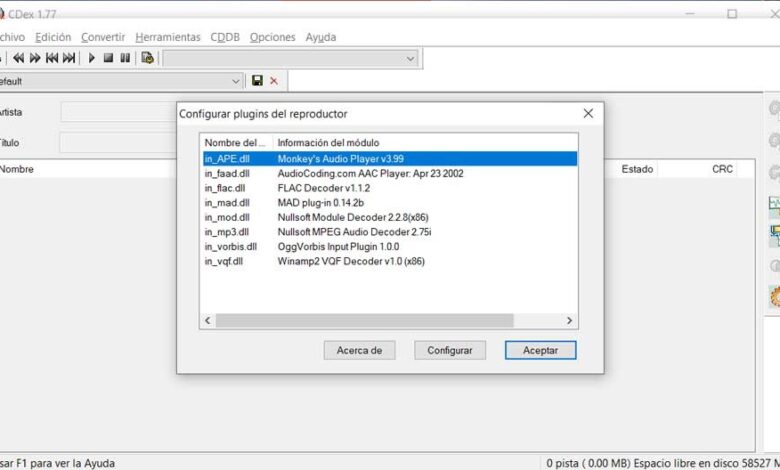Stop playback with the stop icon
780x470 pixels.
pyautogui.click(x=108, y=58)
